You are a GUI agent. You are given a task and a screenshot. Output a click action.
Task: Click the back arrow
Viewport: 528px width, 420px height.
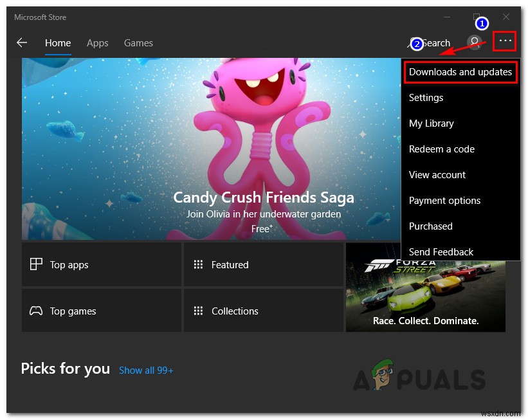tap(22, 42)
